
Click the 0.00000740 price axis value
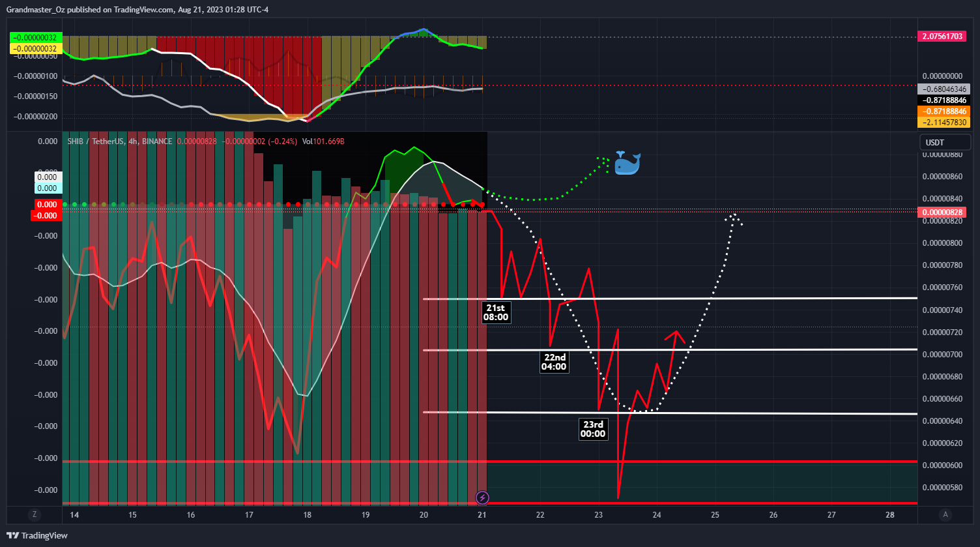pos(943,310)
